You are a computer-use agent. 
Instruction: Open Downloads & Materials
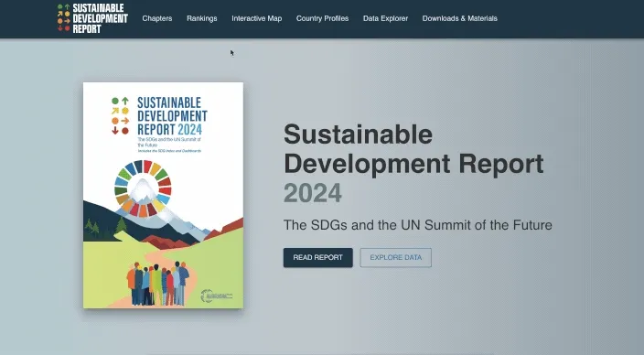tap(459, 18)
